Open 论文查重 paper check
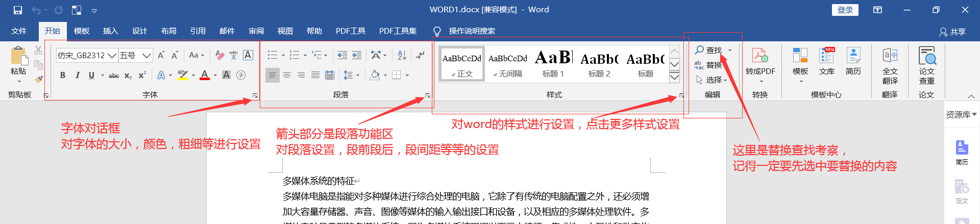The height and width of the screenshot is (224, 980). [x=926, y=66]
